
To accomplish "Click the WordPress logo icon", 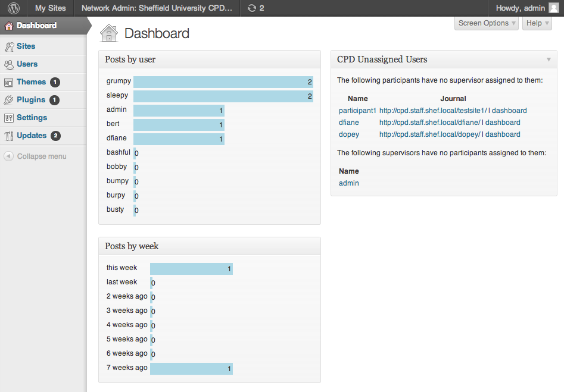I will coord(14,8).
